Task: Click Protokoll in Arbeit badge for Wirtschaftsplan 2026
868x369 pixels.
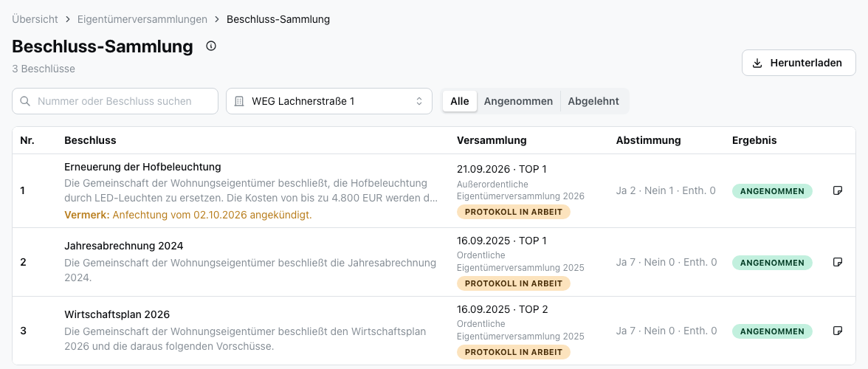Action: click(513, 352)
